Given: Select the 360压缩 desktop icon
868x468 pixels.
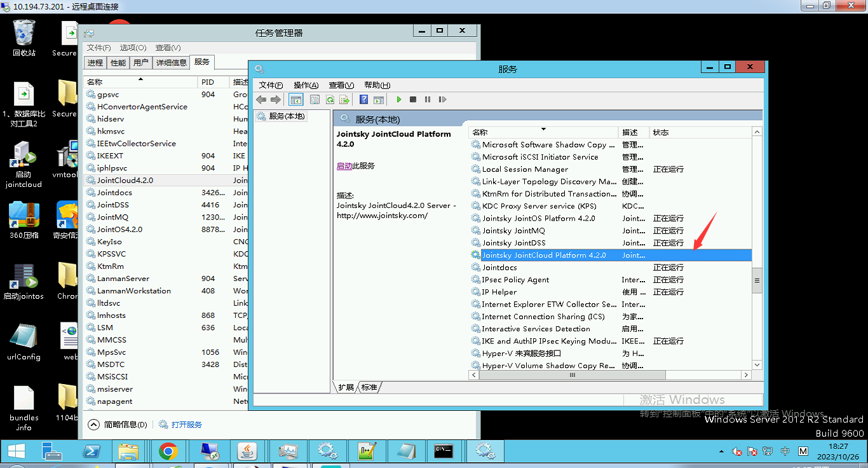Looking at the screenshot, I should click(x=25, y=221).
